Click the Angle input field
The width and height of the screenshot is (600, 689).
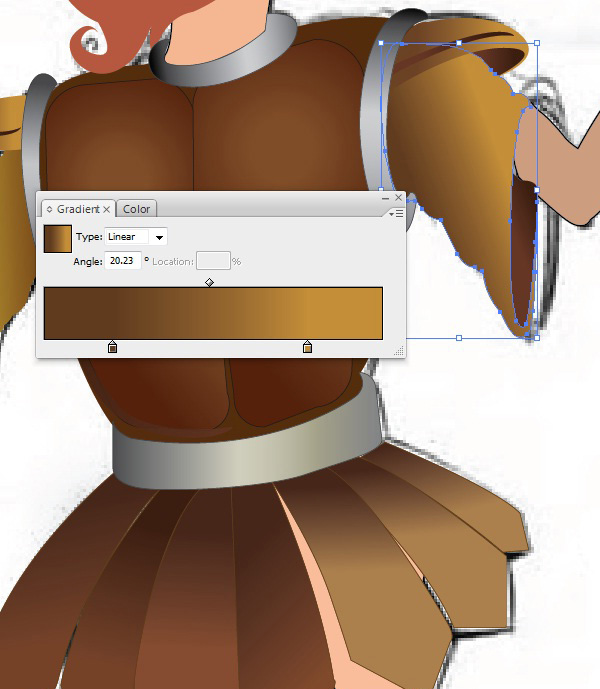pos(123,261)
